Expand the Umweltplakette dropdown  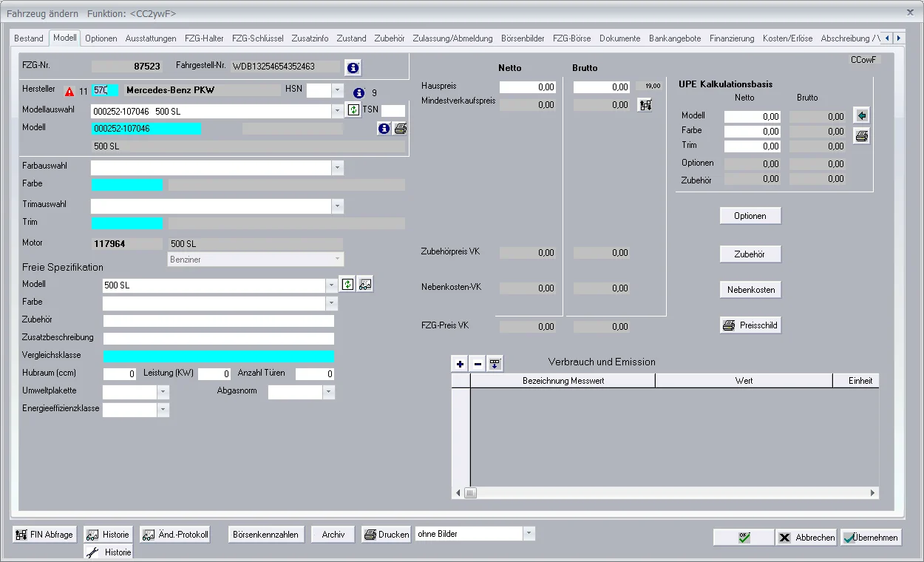click(163, 392)
